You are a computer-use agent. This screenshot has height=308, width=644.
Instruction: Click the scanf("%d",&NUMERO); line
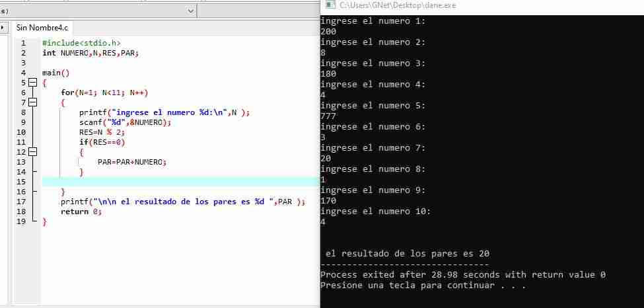click(x=125, y=122)
